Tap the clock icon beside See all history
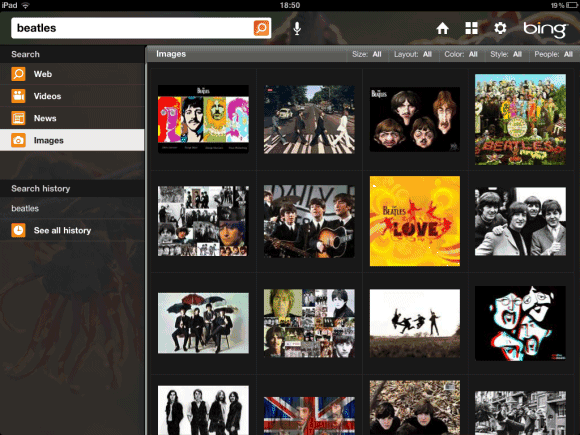The image size is (580, 435). (x=18, y=230)
